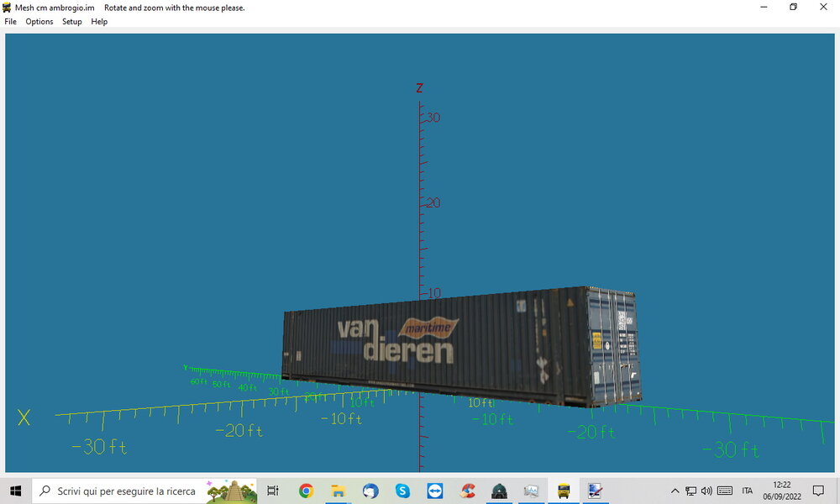Click the van dieren container model
Image resolution: width=840 pixels, height=504 pixels.
(462, 347)
